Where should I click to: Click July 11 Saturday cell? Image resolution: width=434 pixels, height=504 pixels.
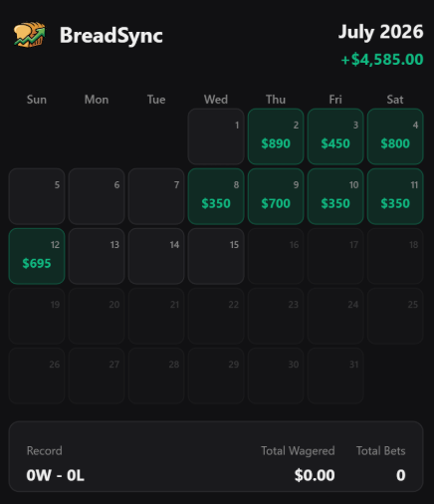tap(395, 196)
